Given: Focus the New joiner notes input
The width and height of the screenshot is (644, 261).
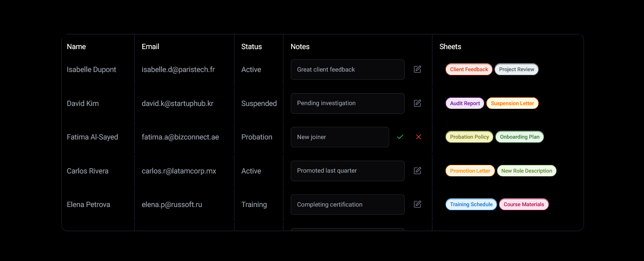Looking at the screenshot, I should tap(340, 137).
